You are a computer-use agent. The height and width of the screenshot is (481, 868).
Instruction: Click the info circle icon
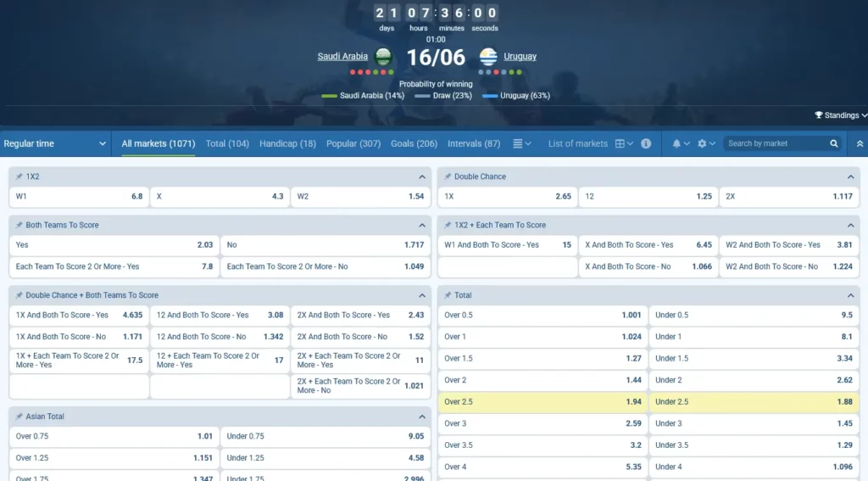click(x=646, y=143)
